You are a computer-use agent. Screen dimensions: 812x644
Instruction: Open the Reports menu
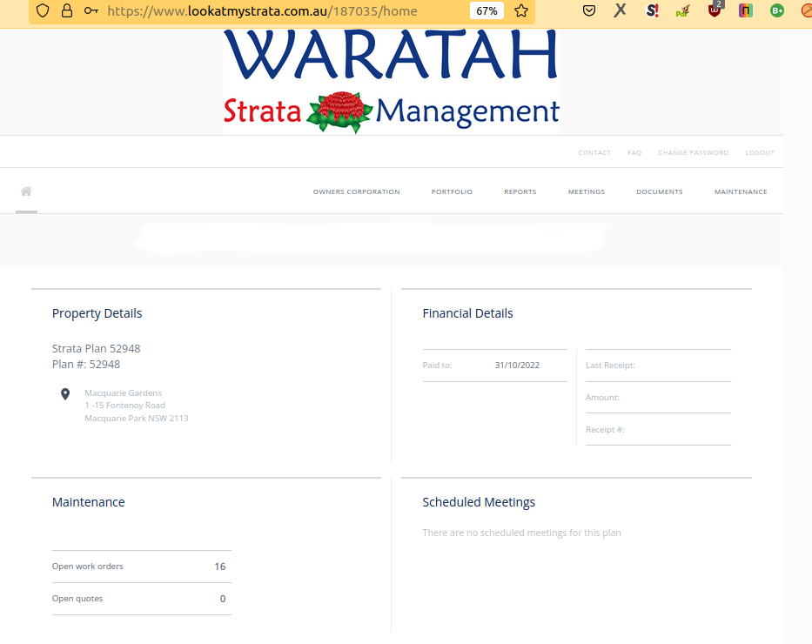point(520,191)
